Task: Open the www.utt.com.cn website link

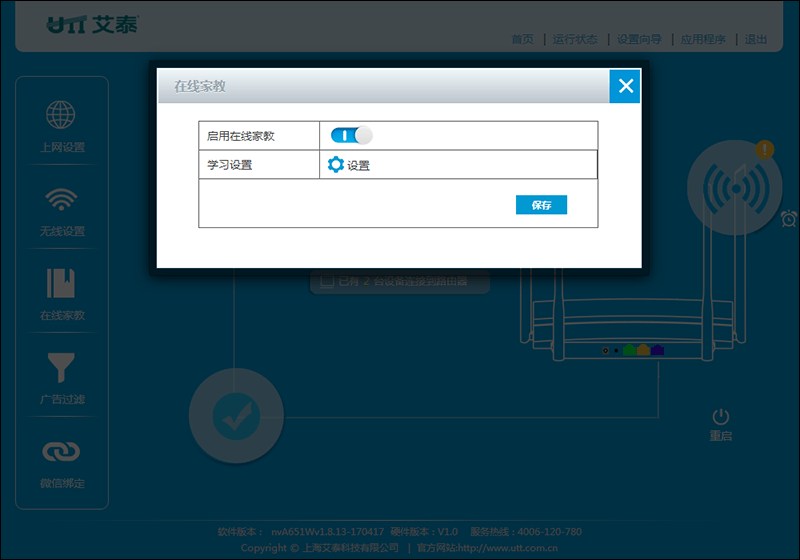Action: coord(508,548)
